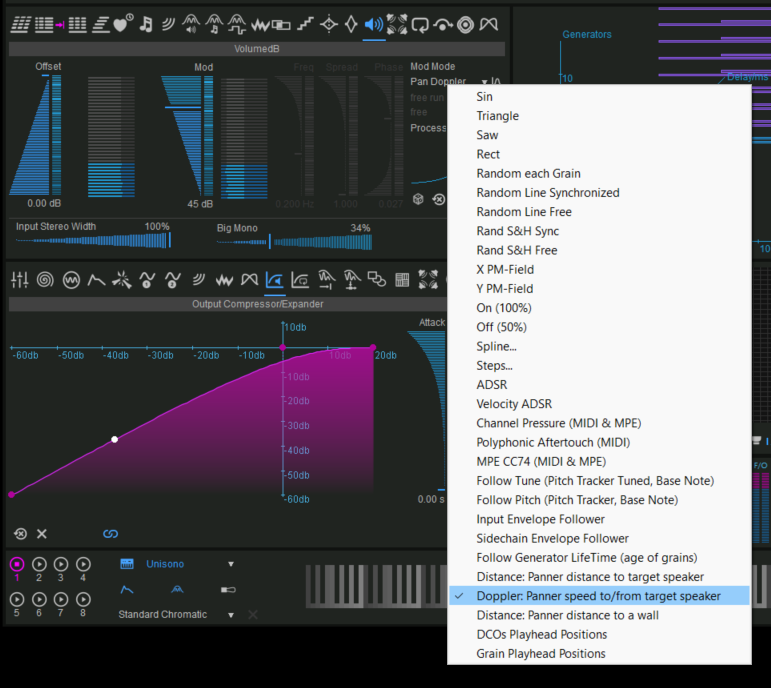
Task: Click the white point on compressor curve
Action: pyautogui.click(x=115, y=439)
